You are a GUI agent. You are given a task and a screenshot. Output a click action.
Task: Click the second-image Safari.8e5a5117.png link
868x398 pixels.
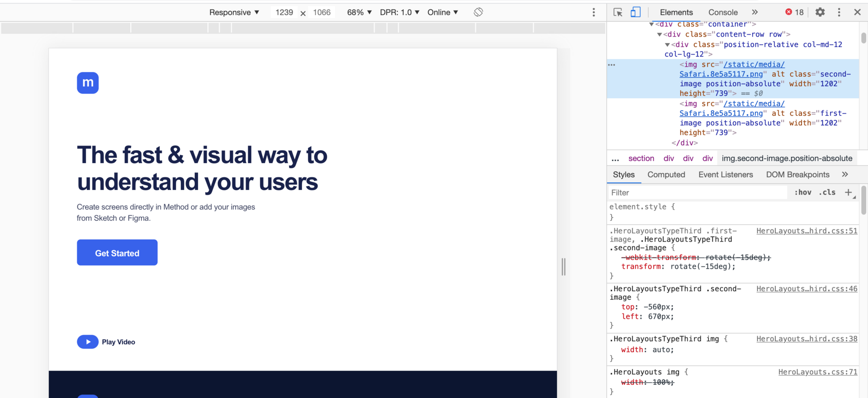pyautogui.click(x=731, y=69)
